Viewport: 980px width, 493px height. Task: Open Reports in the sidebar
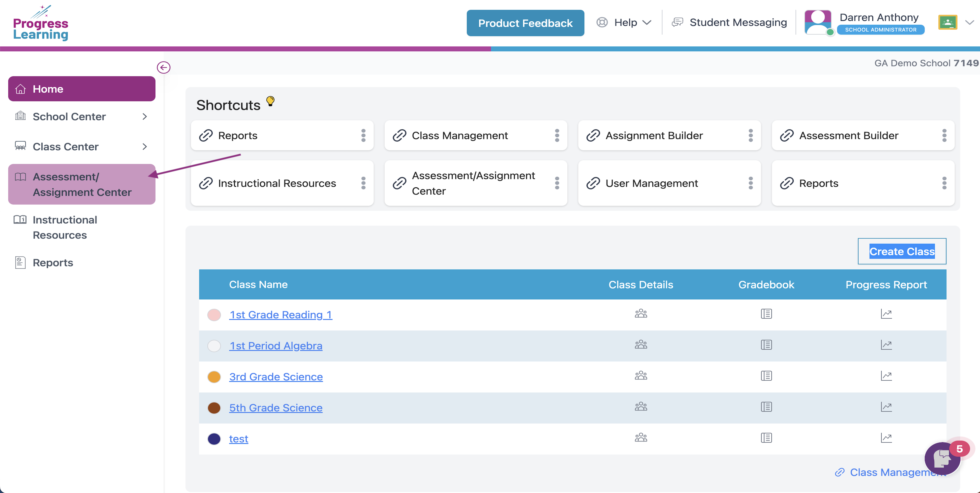pyautogui.click(x=82, y=263)
